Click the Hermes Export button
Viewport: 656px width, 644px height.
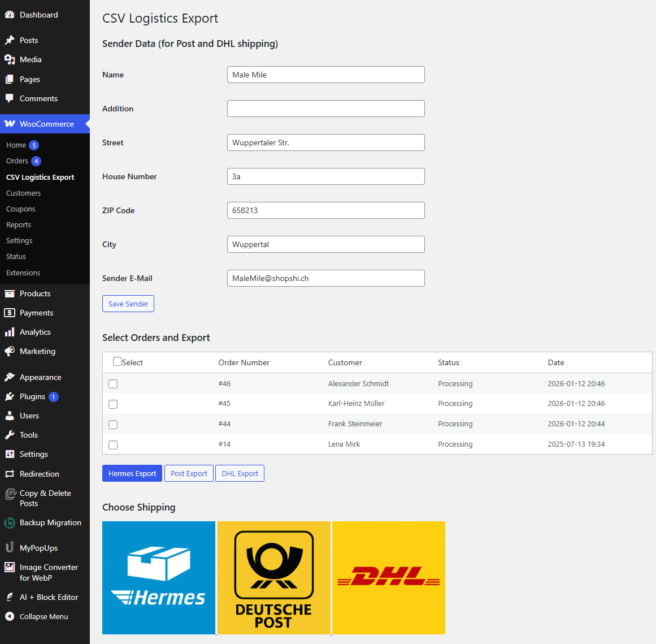pos(132,473)
